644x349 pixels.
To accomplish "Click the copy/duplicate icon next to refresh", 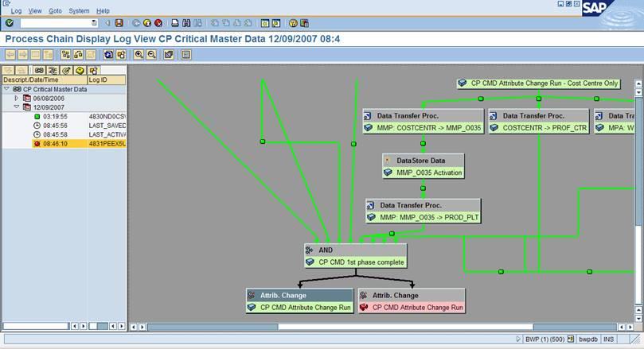I will [x=121, y=55].
